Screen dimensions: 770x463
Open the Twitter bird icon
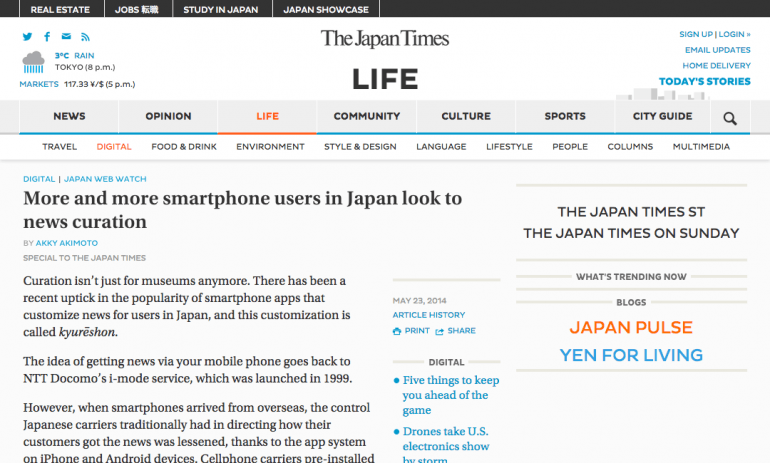(28, 36)
